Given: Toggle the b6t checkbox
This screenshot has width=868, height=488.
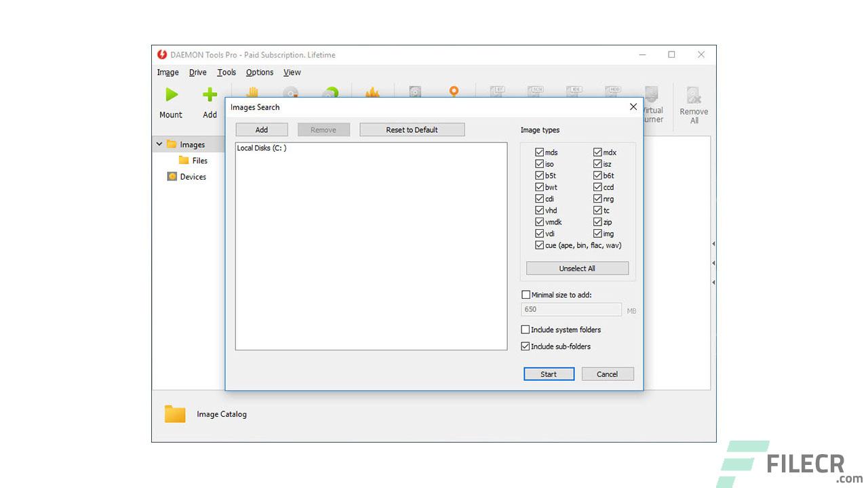Looking at the screenshot, I should 598,176.
